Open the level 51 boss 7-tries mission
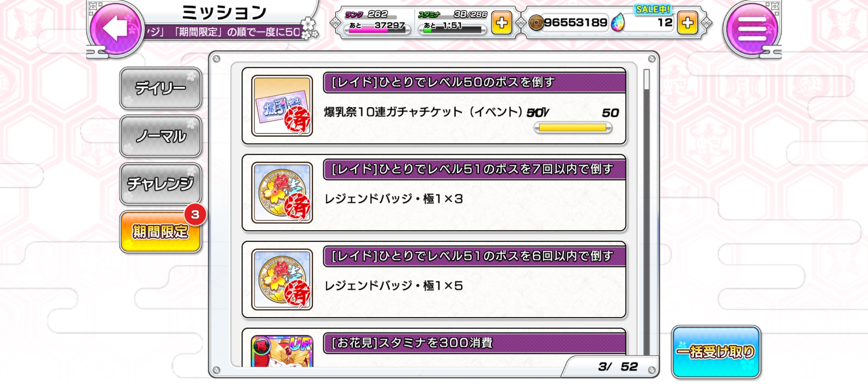 tap(434, 193)
